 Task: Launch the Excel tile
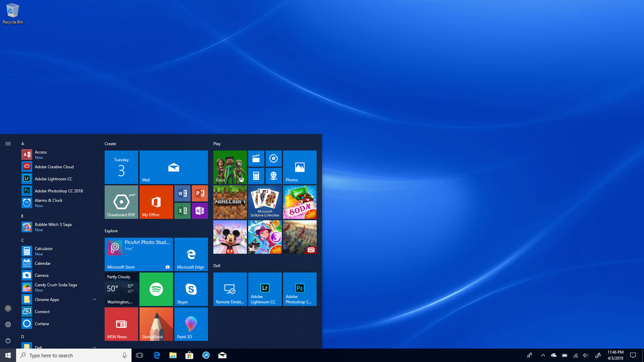pos(182,211)
